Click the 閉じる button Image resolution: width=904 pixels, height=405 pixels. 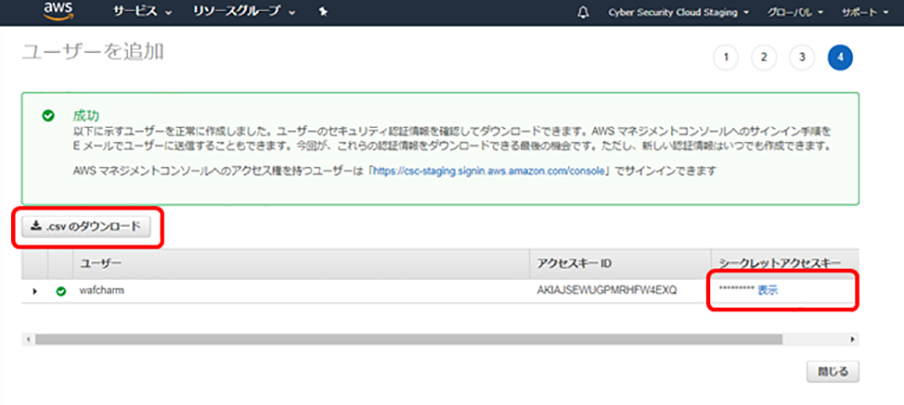(832, 371)
